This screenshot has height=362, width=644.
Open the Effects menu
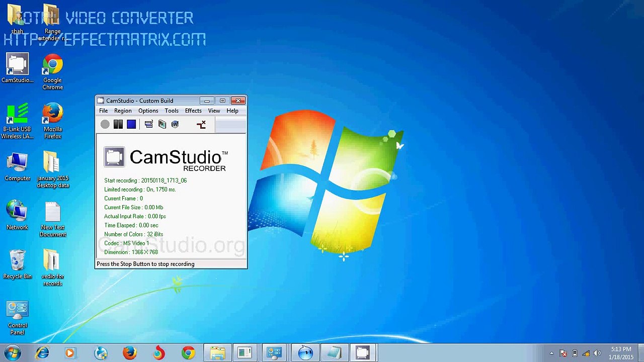(193, 111)
